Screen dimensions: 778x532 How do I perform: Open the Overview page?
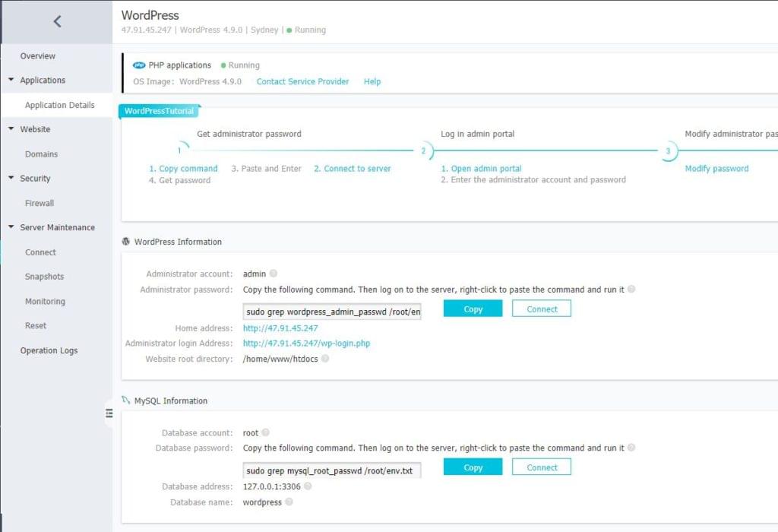pyautogui.click(x=37, y=56)
